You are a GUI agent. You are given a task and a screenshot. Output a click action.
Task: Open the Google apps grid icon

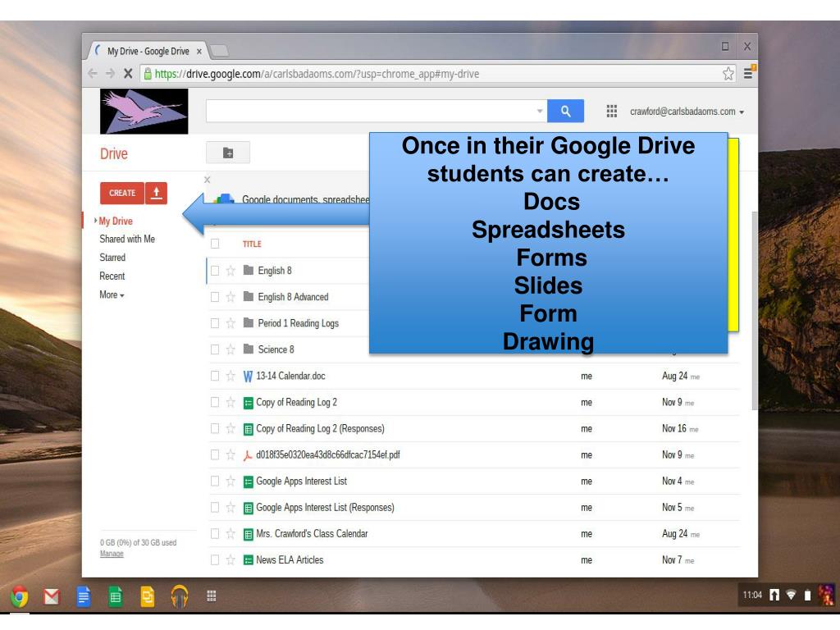pos(611,111)
